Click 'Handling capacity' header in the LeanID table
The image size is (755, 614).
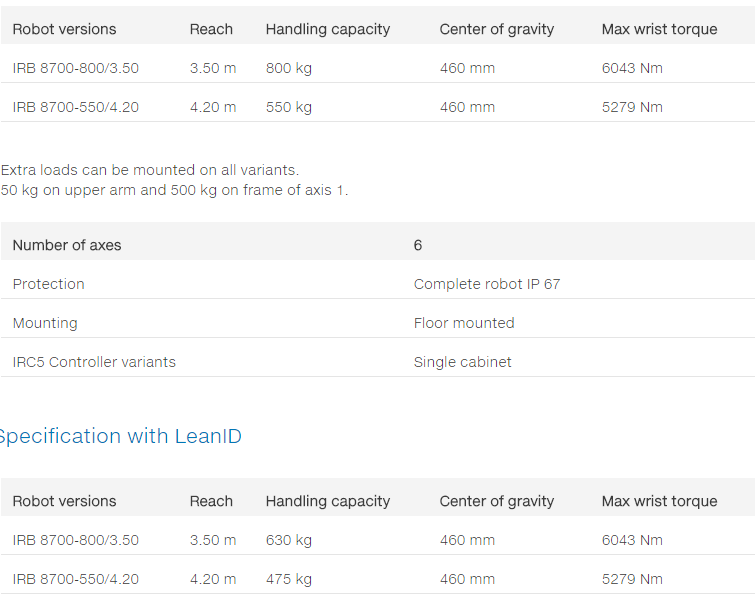[x=328, y=501]
